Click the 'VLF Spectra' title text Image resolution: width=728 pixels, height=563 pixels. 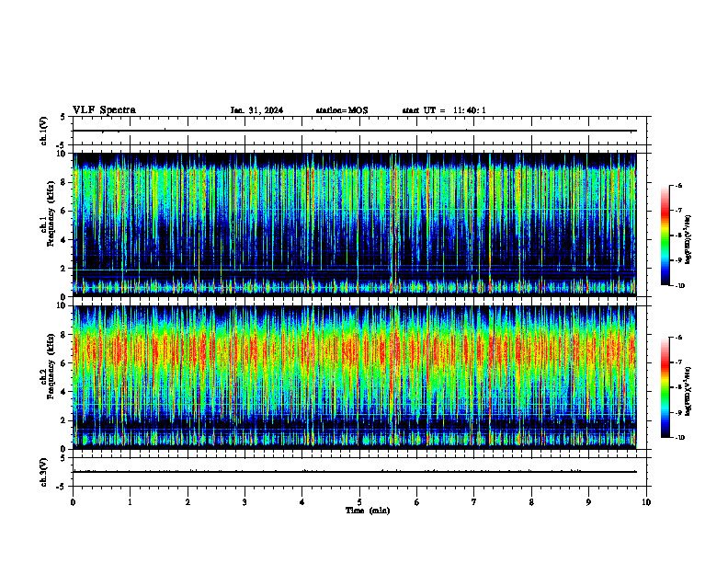coord(104,110)
